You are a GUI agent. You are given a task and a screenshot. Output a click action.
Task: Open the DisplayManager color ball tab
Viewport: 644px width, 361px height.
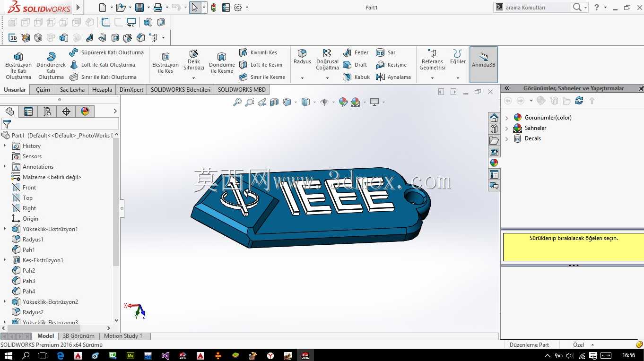[85, 112]
